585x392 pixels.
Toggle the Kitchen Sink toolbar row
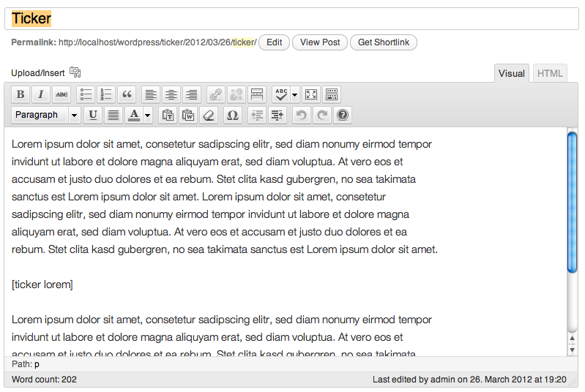332,94
